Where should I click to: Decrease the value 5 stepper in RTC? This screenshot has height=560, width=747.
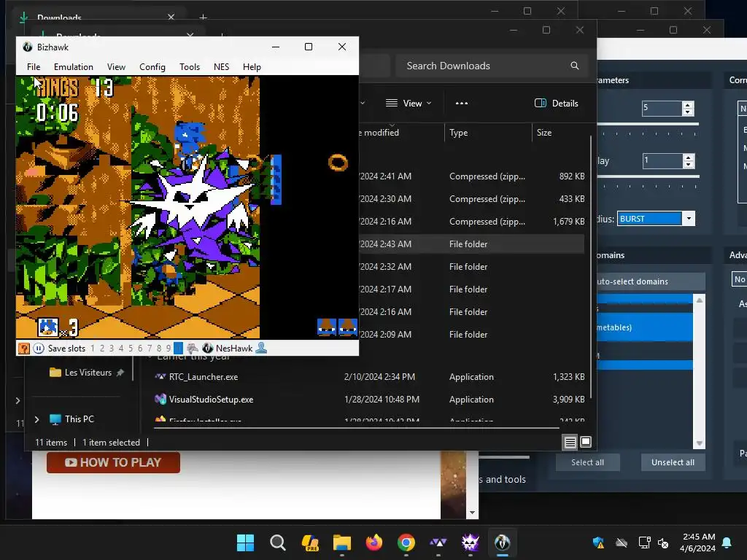coord(687,112)
